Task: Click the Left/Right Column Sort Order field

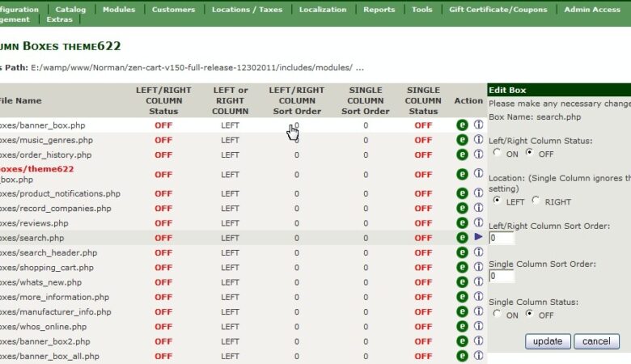Action: pyautogui.click(x=502, y=239)
